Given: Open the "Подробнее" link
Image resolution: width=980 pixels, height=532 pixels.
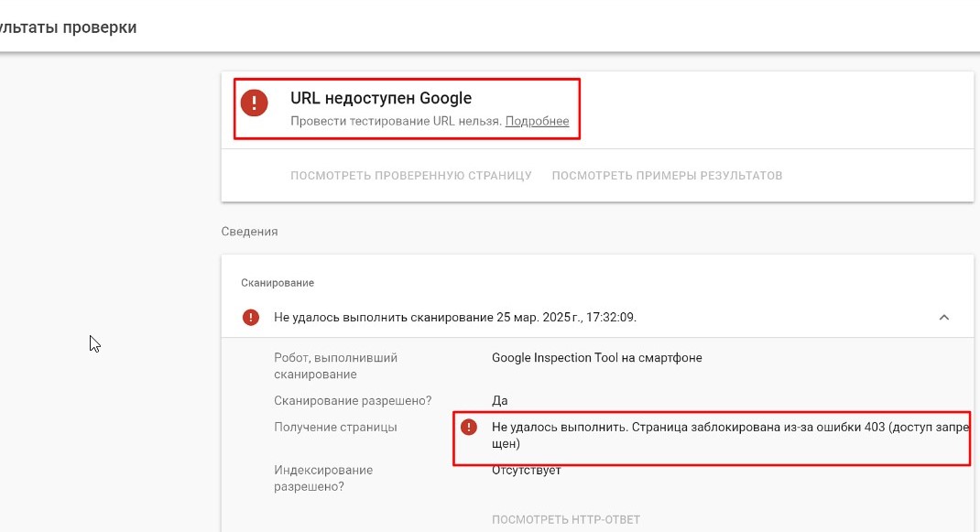Looking at the screenshot, I should coord(538,121).
